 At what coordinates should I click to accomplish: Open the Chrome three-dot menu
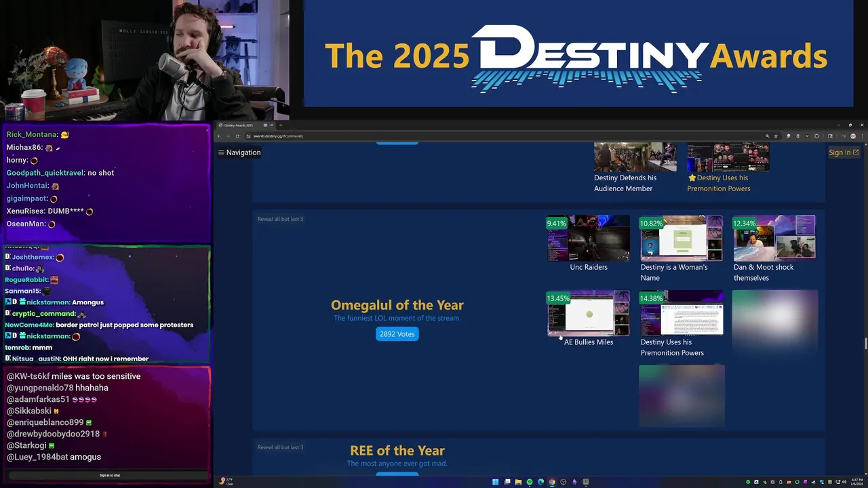coord(862,136)
